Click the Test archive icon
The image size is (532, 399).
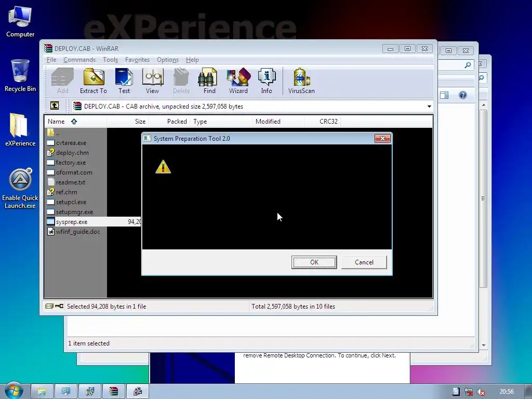pyautogui.click(x=124, y=81)
